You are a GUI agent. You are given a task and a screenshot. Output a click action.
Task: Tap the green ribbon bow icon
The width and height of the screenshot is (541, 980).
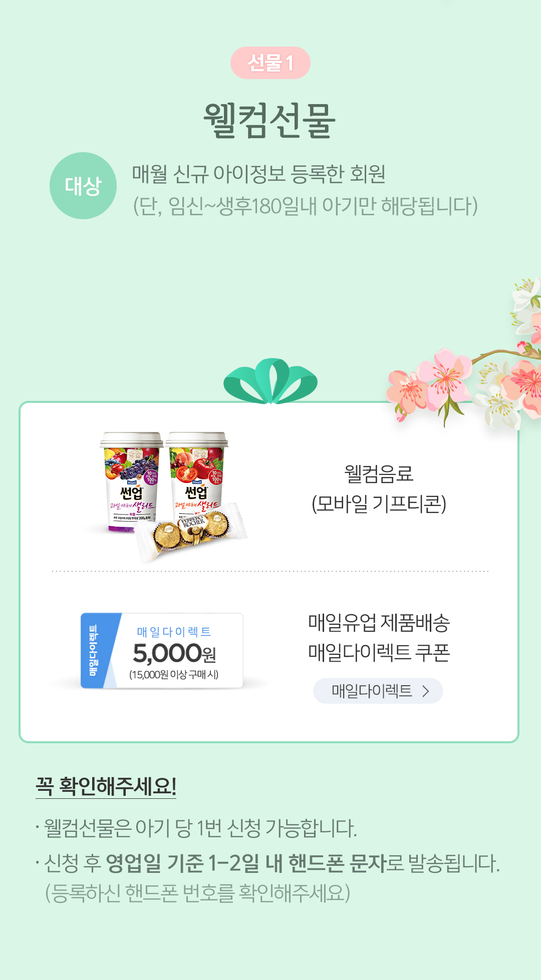270,380
